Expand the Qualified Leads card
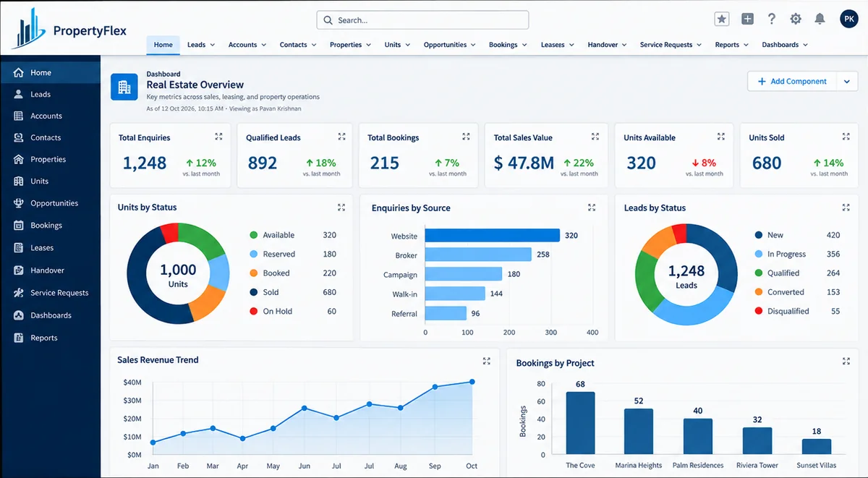 point(341,137)
